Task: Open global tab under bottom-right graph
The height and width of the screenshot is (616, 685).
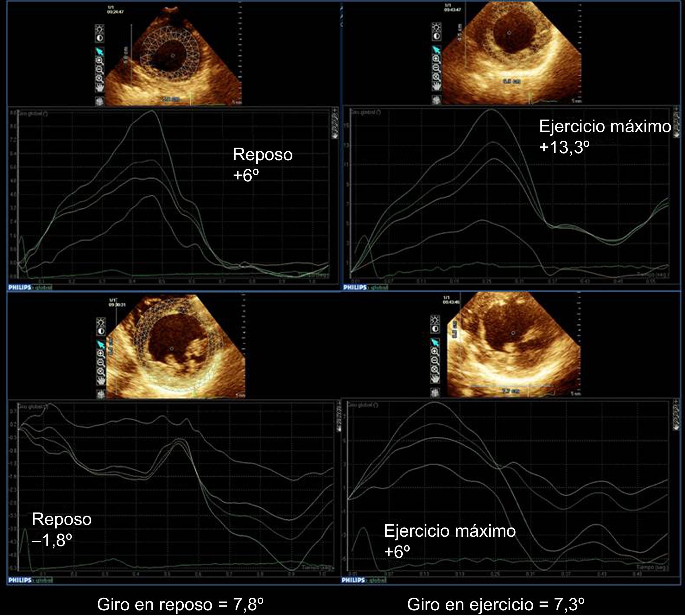Action: click(377, 580)
